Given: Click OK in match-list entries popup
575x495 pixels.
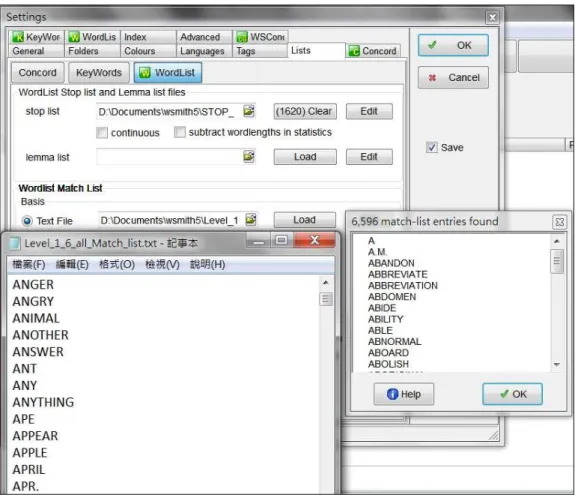Looking at the screenshot, I should [x=512, y=394].
